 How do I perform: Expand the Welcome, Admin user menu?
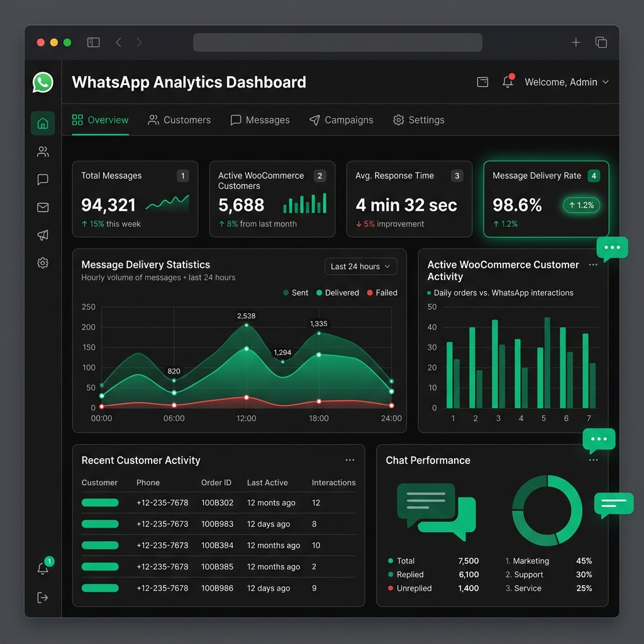[x=567, y=82]
